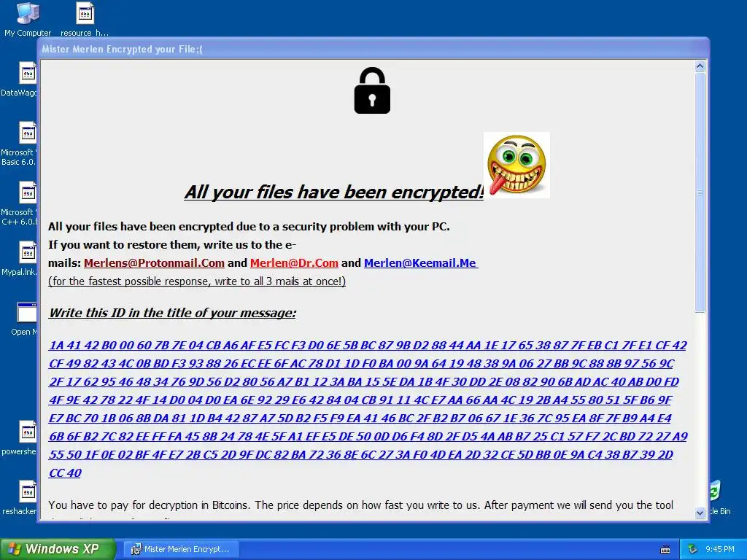Open the Merlen@Keemail.Me email link
The image size is (747, 560).
click(421, 262)
